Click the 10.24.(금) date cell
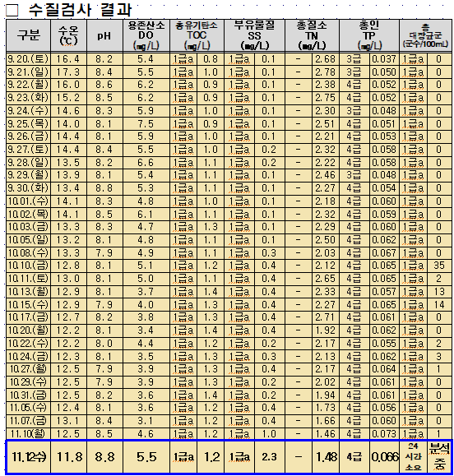Image resolution: width=454 pixels, height=476 pixels. 28,357
